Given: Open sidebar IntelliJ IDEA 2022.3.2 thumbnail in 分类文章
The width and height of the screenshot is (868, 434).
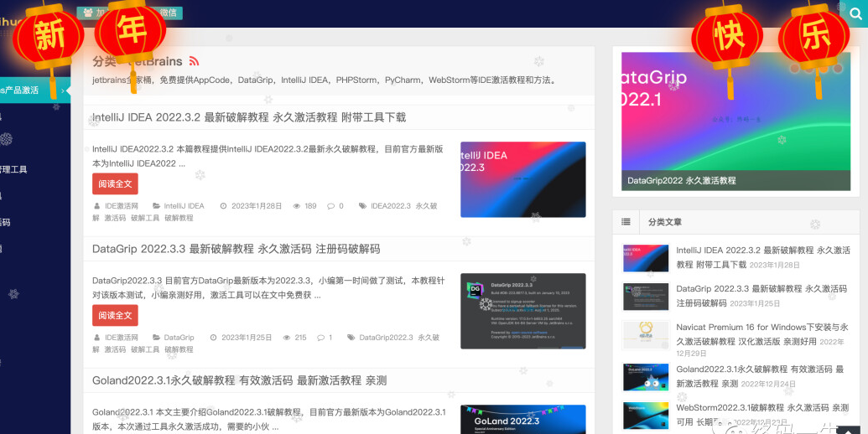Looking at the screenshot, I should point(646,258).
